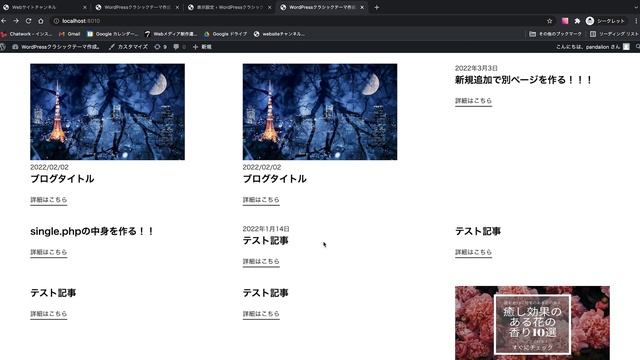This screenshot has width=640, height=360.
Task: View site info icon beside localhost
Action: tap(56, 21)
